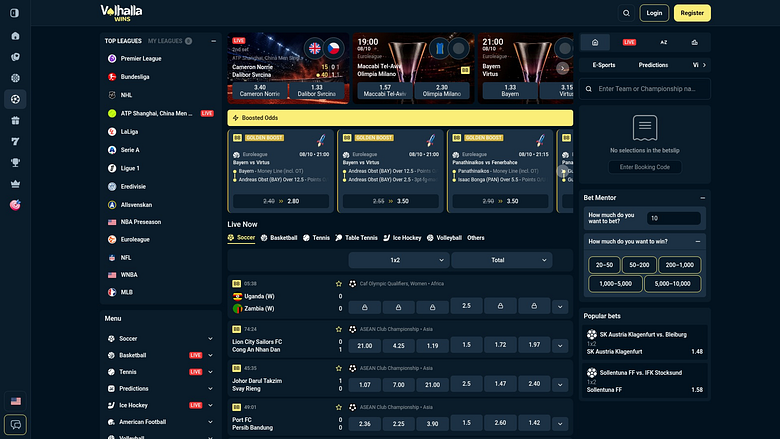Open the cards icon in left sidebar
The width and height of the screenshot is (780, 439).
15,57
